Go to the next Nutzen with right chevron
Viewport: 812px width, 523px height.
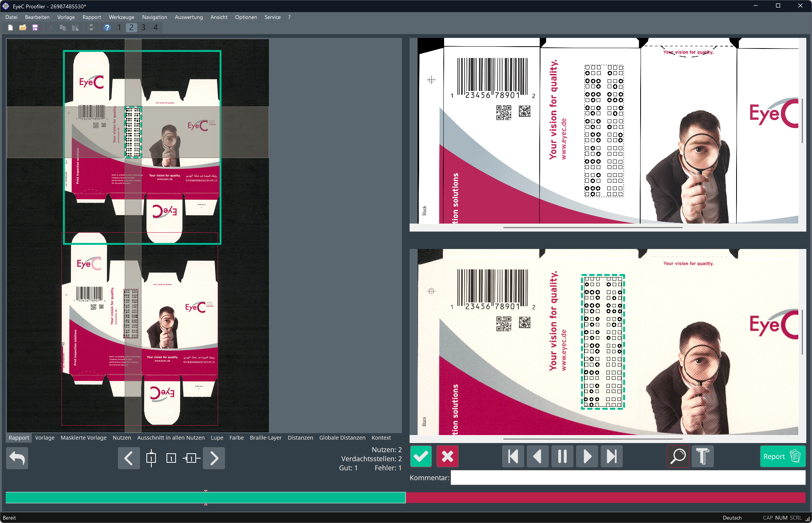[x=214, y=458]
